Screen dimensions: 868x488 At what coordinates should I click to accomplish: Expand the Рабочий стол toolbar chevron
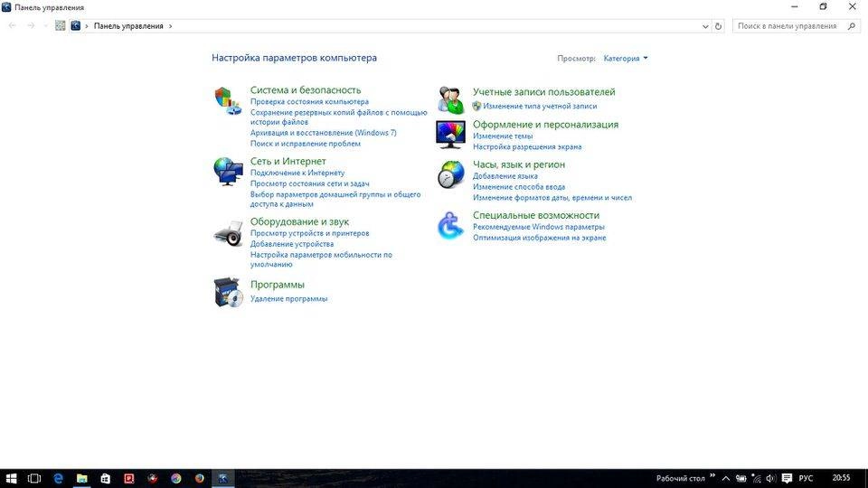(712, 476)
